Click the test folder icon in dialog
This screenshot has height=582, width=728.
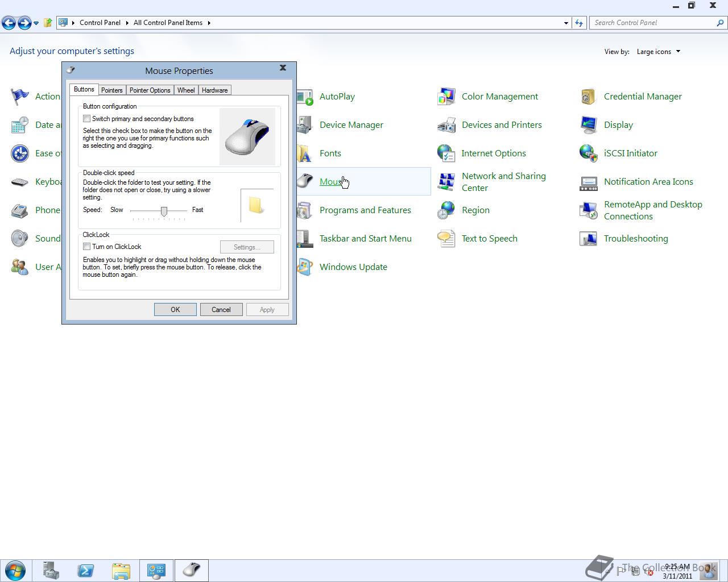coord(257,205)
